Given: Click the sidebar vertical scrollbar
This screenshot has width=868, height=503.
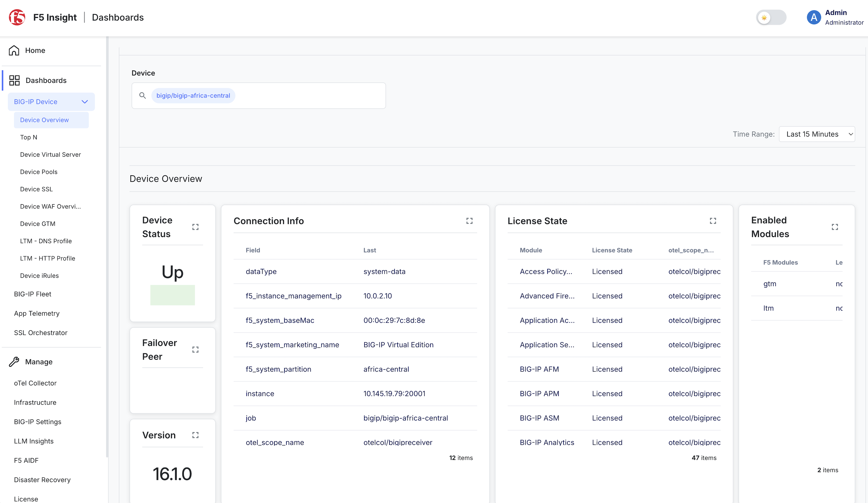Looking at the screenshot, I should tap(107, 247).
